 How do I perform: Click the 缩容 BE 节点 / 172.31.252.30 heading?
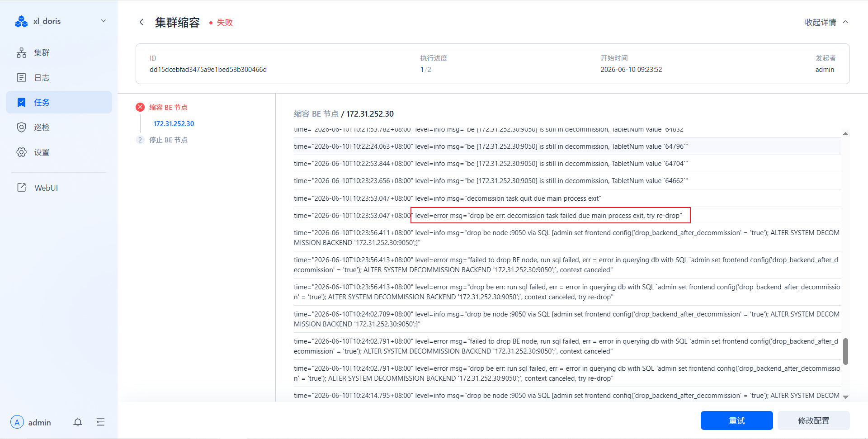[344, 114]
